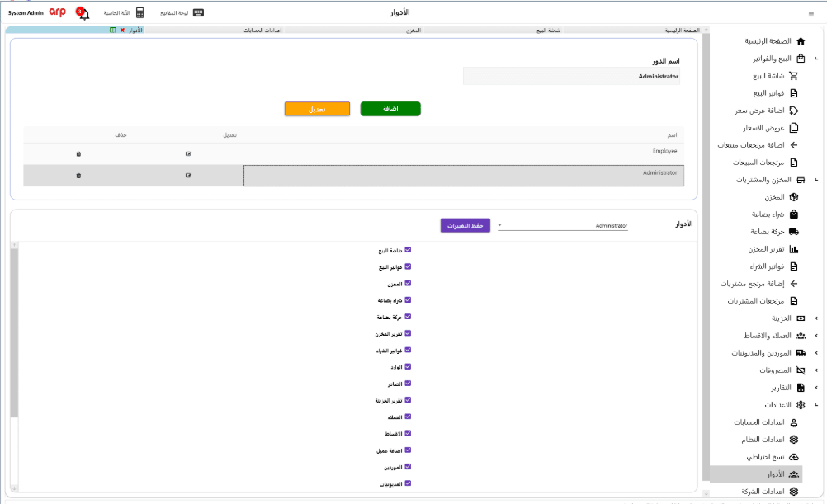Click the delete trash icon in Employee row
827x504 pixels.
(78, 154)
